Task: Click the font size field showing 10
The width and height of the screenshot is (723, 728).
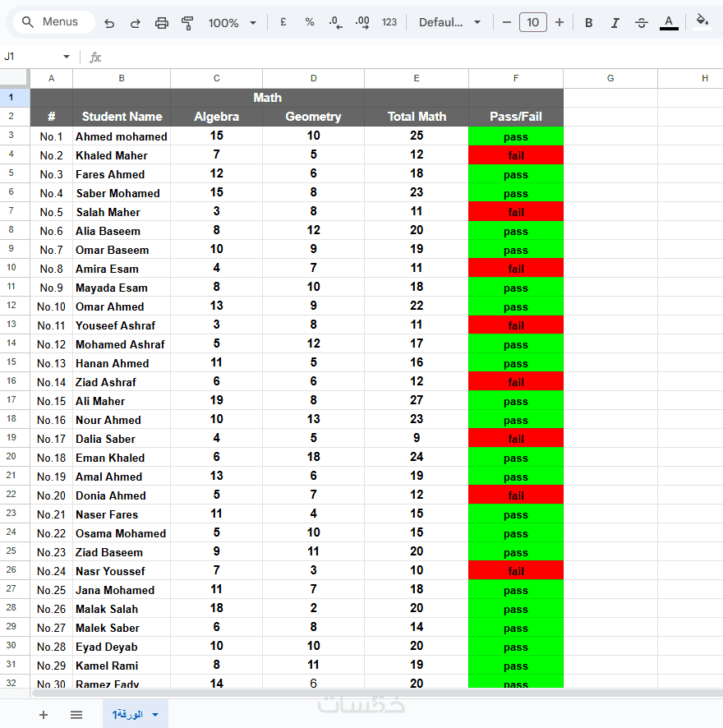Action: point(532,22)
